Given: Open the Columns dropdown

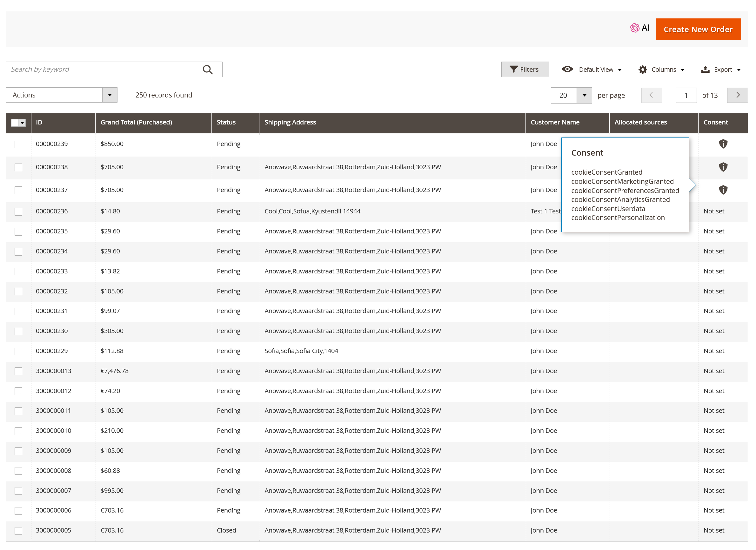Looking at the screenshot, I should [661, 69].
